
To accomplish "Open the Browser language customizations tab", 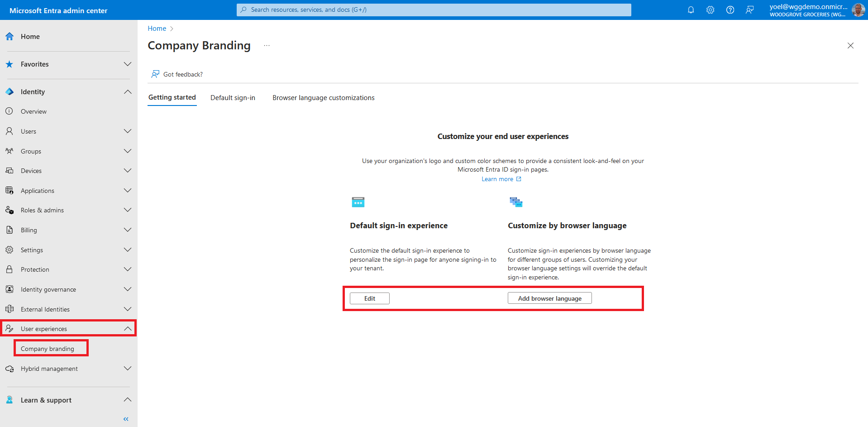I will click(x=323, y=98).
